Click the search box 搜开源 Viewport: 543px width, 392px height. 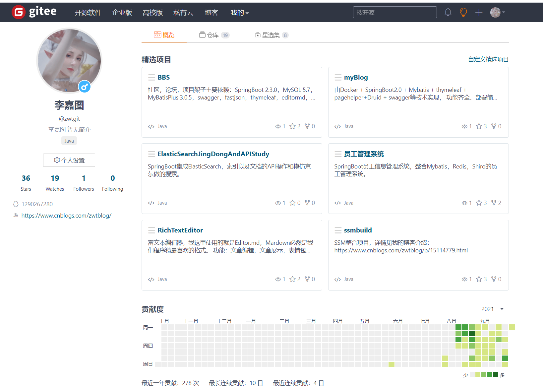[x=395, y=12]
